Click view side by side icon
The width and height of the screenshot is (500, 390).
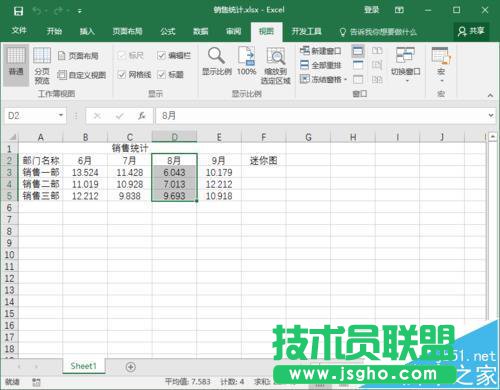pos(377,51)
